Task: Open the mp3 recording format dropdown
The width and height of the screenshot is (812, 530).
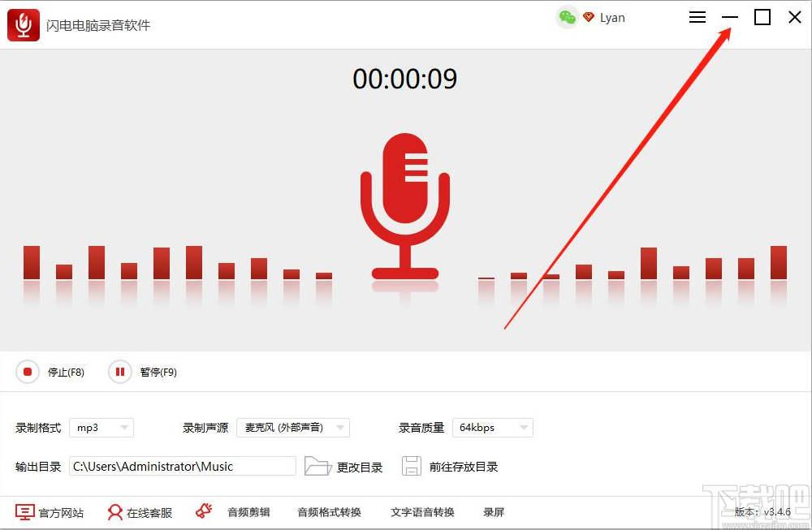Action: point(101,428)
